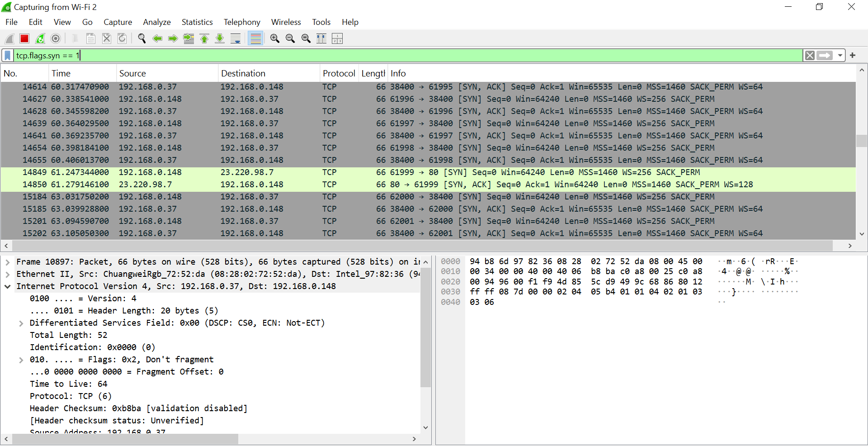Jump to the last packet

pyautogui.click(x=220, y=39)
